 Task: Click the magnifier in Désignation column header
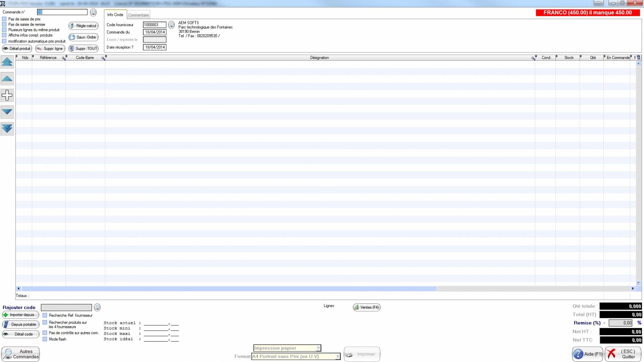click(533, 58)
